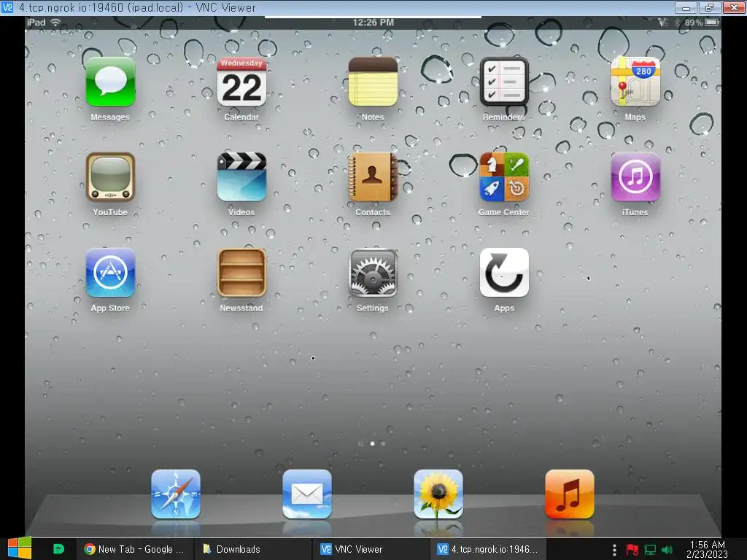747x560 pixels.
Task: Click the red flag tray icon
Action: point(632,550)
